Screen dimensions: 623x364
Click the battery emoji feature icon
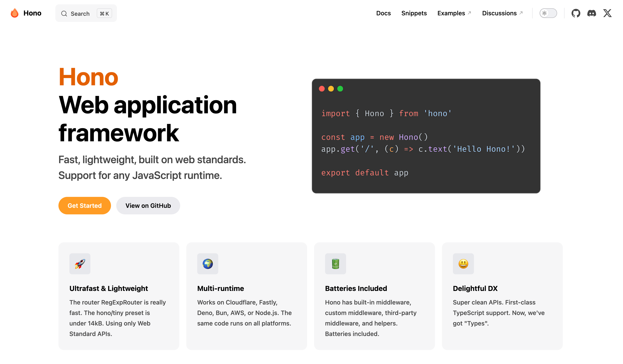336,264
